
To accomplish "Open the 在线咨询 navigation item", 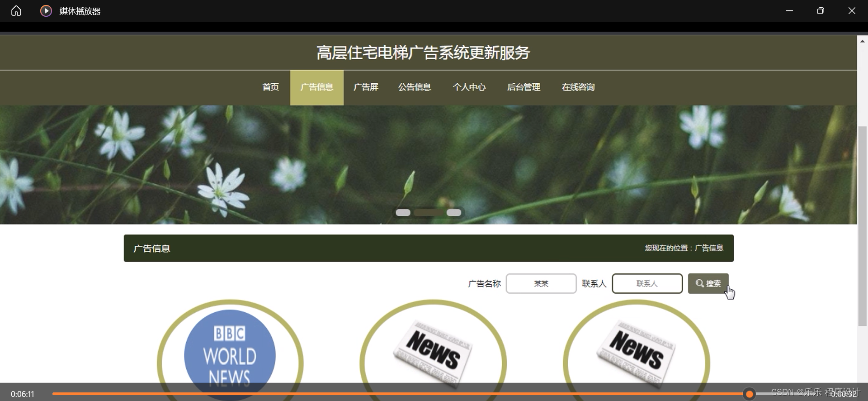I will click(x=578, y=87).
